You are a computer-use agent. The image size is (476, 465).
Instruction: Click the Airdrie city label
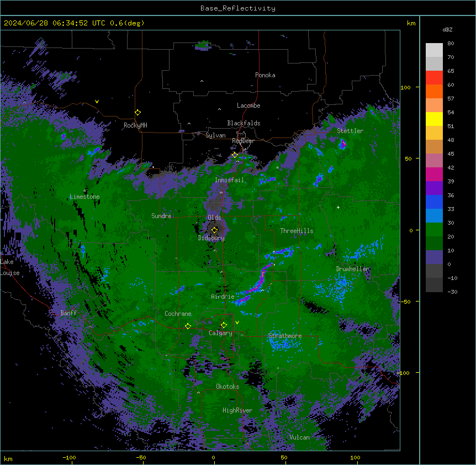click(x=223, y=297)
